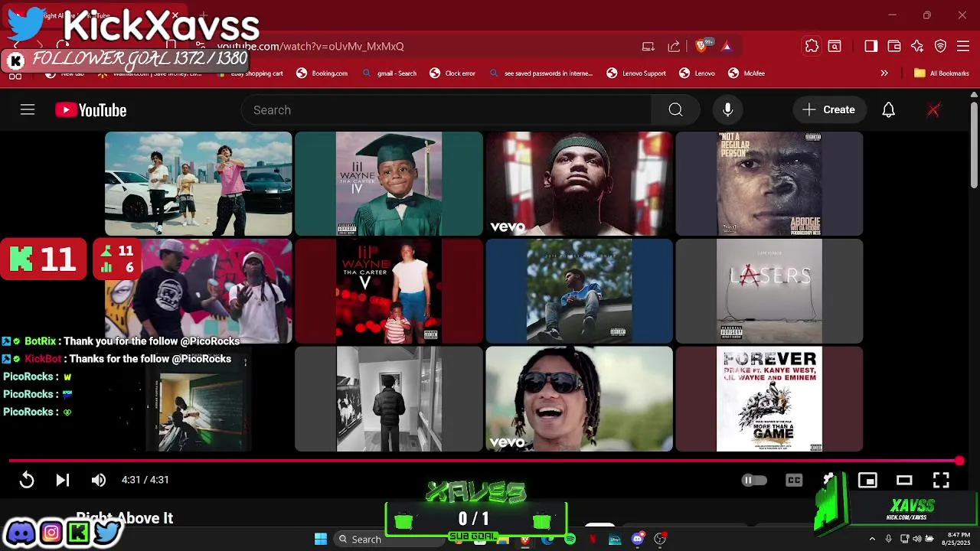Click the end of the red progress bar

tap(959, 461)
